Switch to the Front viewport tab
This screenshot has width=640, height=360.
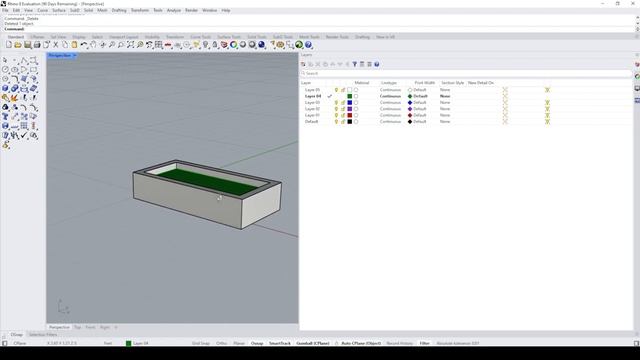[90, 327]
